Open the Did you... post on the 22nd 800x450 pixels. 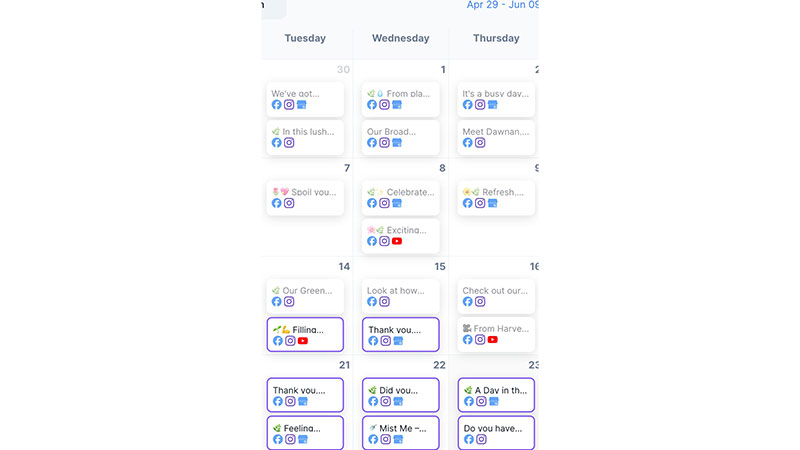[x=401, y=395]
